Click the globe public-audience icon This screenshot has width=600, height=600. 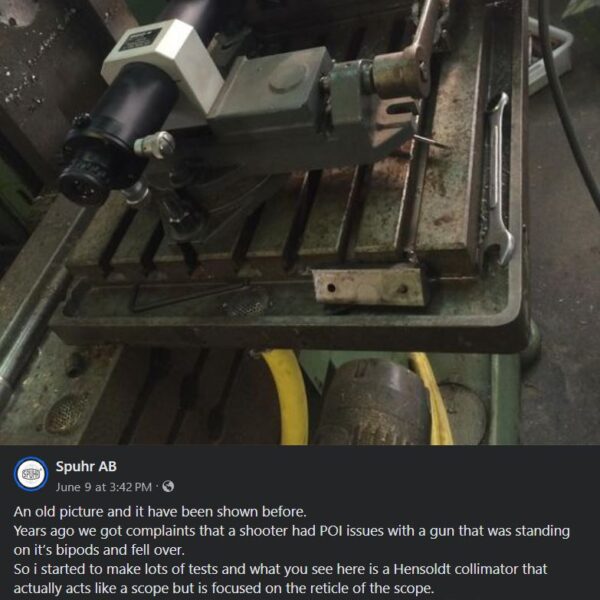coord(168,486)
